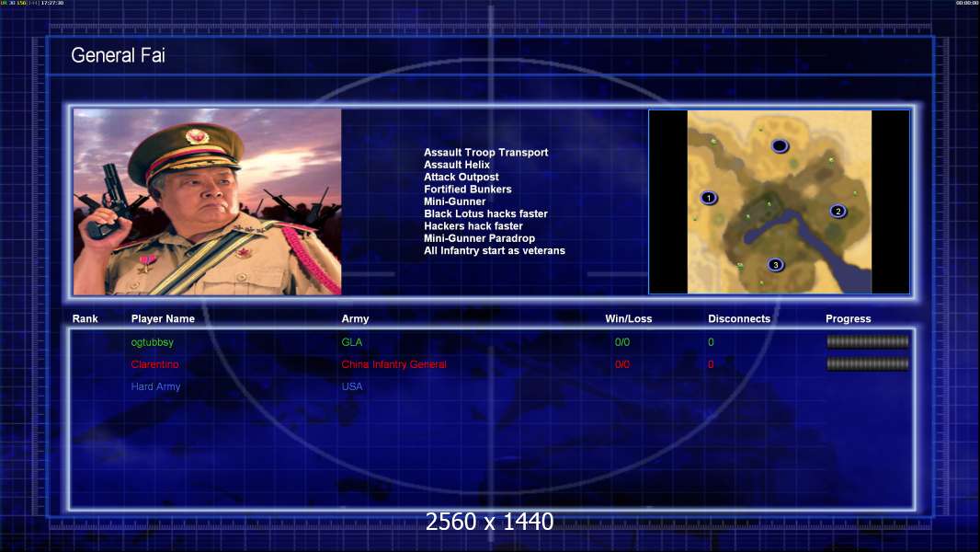Click Clarentino's loading progress bar
Image resolution: width=980 pixels, height=552 pixels.
pos(868,363)
